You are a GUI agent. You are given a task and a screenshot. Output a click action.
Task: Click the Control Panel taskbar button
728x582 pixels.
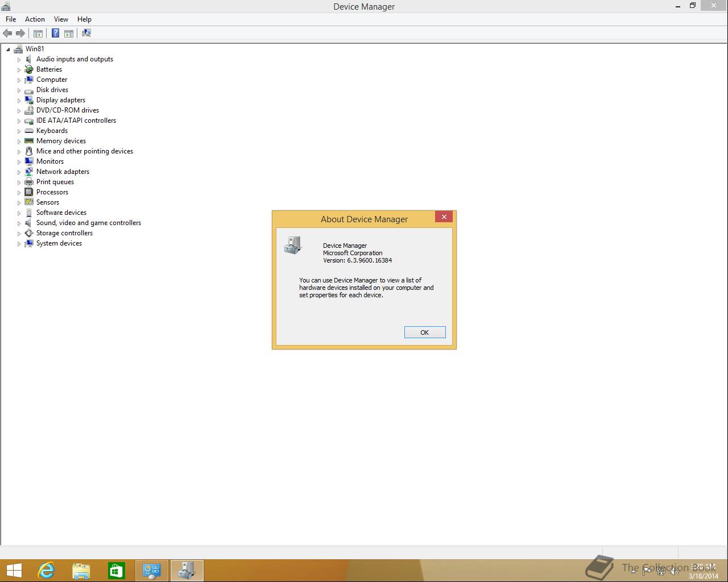(x=152, y=570)
